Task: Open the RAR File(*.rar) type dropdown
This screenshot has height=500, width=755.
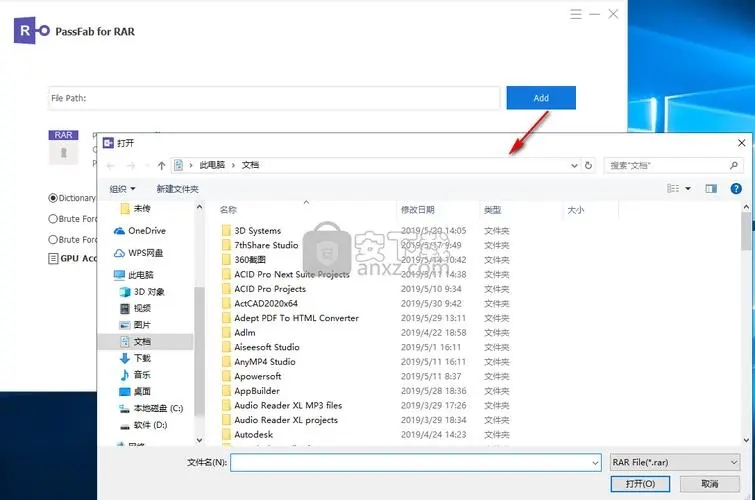Action: (675, 462)
